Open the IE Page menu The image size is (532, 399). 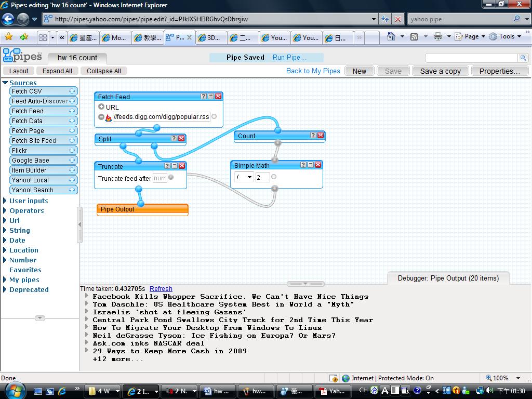point(470,36)
